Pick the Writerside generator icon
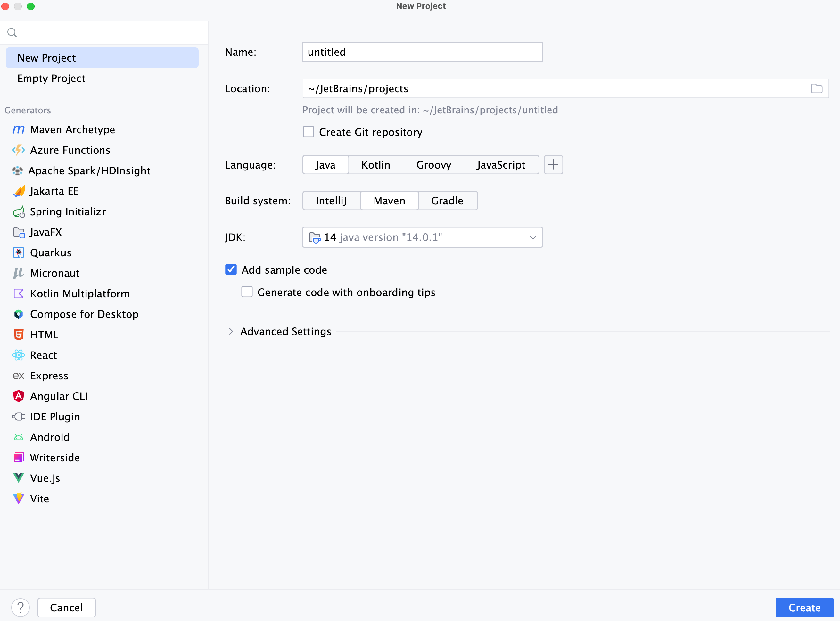The width and height of the screenshot is (840, 621). (18, 458)
